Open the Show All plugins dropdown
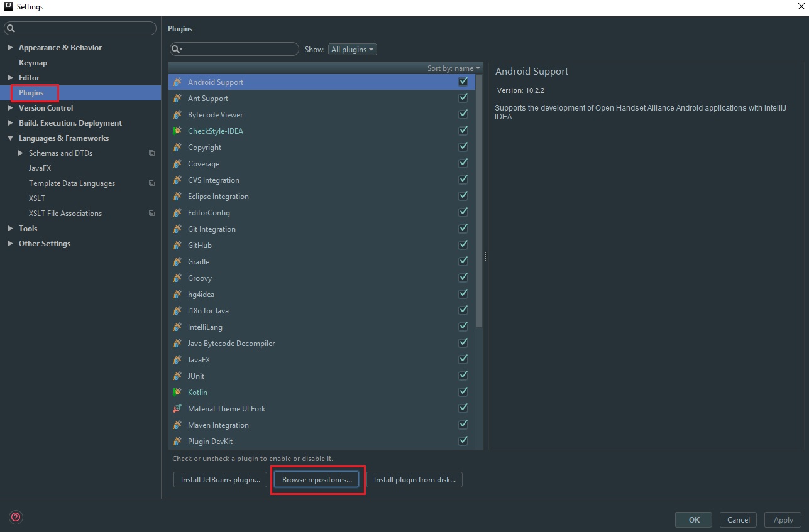The width and height of the screenshot is (809, 532). [x=353, y=50]
